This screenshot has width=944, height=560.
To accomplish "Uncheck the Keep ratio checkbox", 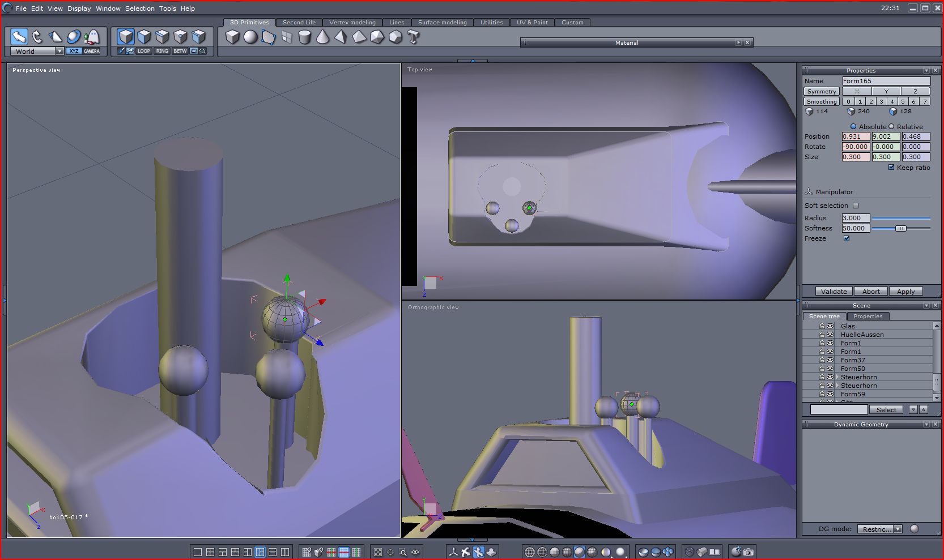I will (891, 168).
